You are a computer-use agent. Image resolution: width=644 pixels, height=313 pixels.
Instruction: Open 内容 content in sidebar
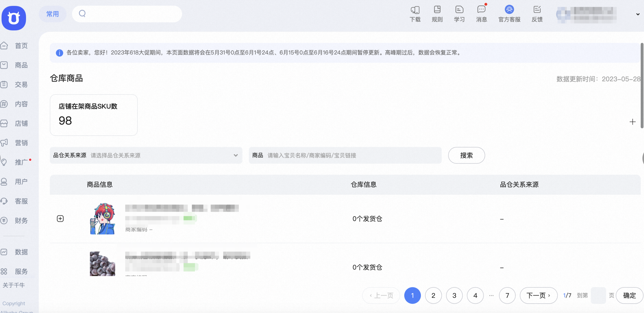pyautogui.click(x=14, y=104)
